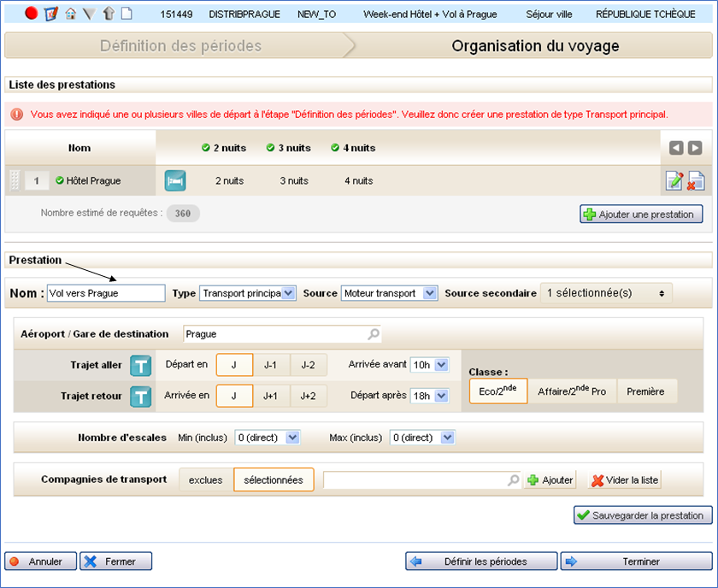Click the Trajet aller transport T icon
The width and height of the screenshot is (718, 588).
point(140,365)
